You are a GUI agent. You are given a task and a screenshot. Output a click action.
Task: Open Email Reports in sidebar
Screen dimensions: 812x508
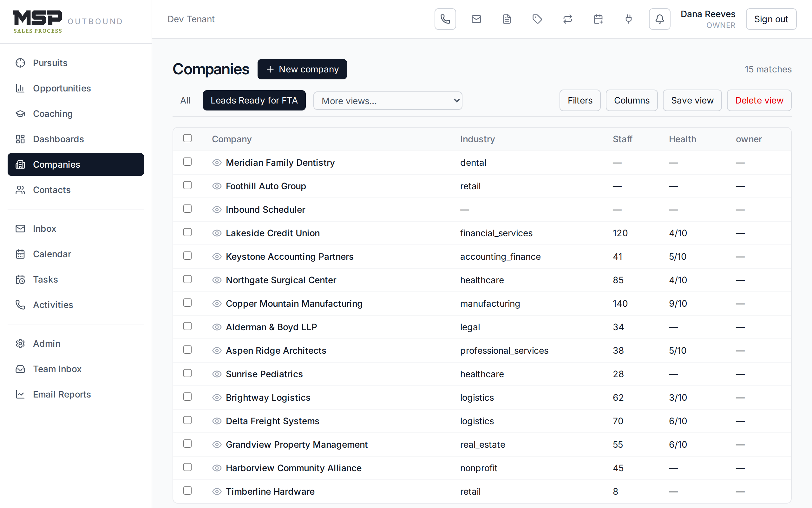pos(76,394)
